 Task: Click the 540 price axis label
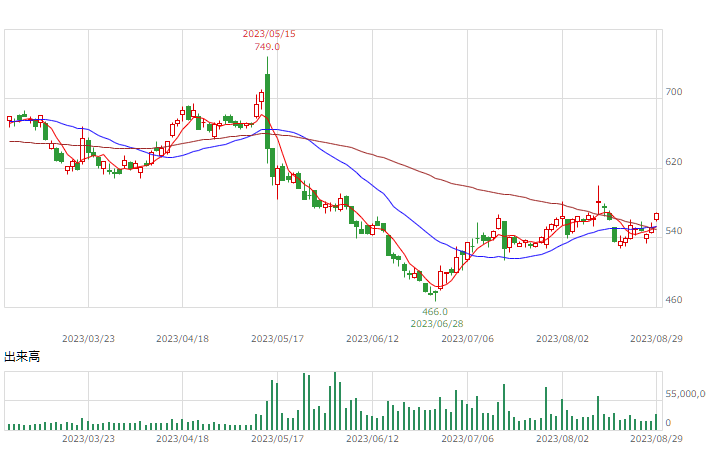(674, 231)
